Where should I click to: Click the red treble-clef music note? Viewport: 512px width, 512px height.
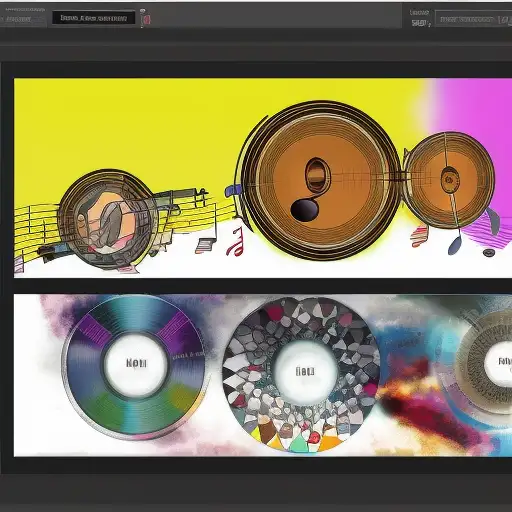236,242
